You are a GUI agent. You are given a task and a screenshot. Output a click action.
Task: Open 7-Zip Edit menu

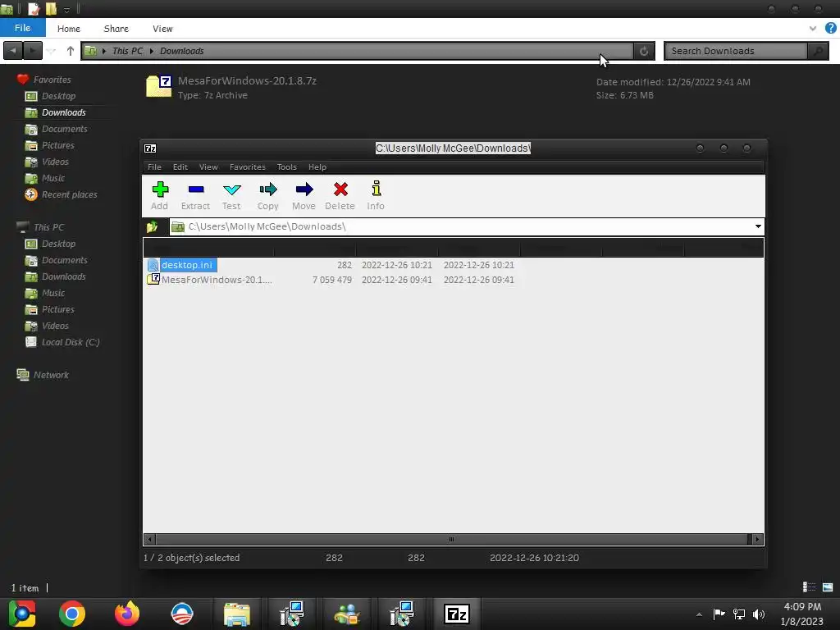pyautogui.click(x=180, y=167)
